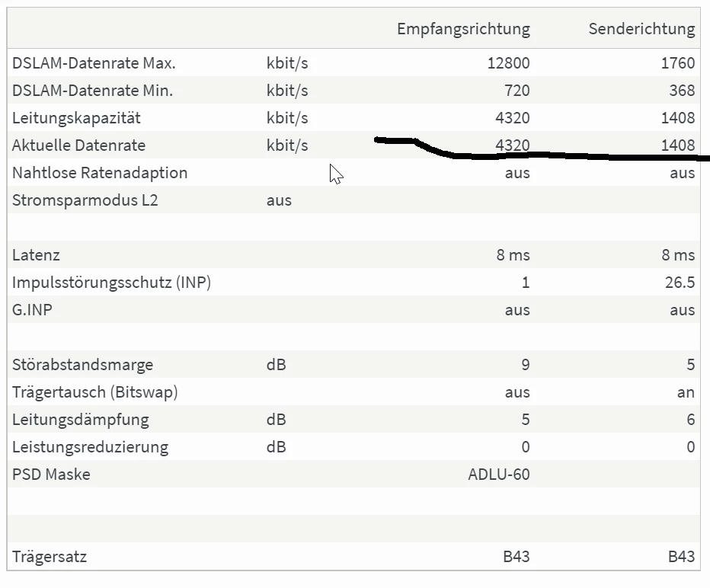
Task: Click the Leitungsdämpfung label
Action: [x=80, y=420]
